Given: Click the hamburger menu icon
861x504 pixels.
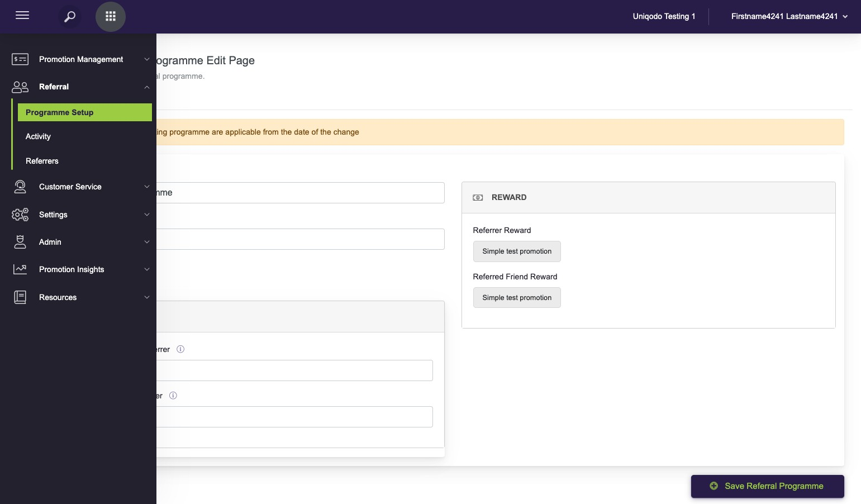Looking at the screenshot, I should [x=22, y=16].
